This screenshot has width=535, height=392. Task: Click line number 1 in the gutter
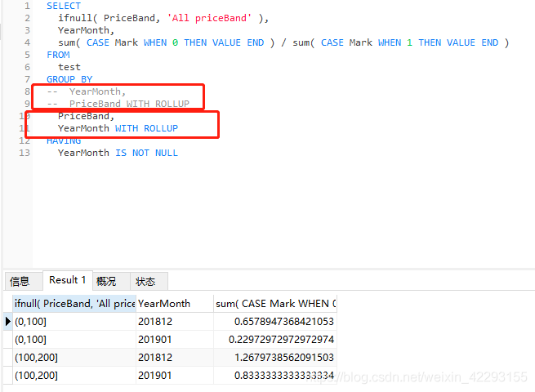(26, 6)
